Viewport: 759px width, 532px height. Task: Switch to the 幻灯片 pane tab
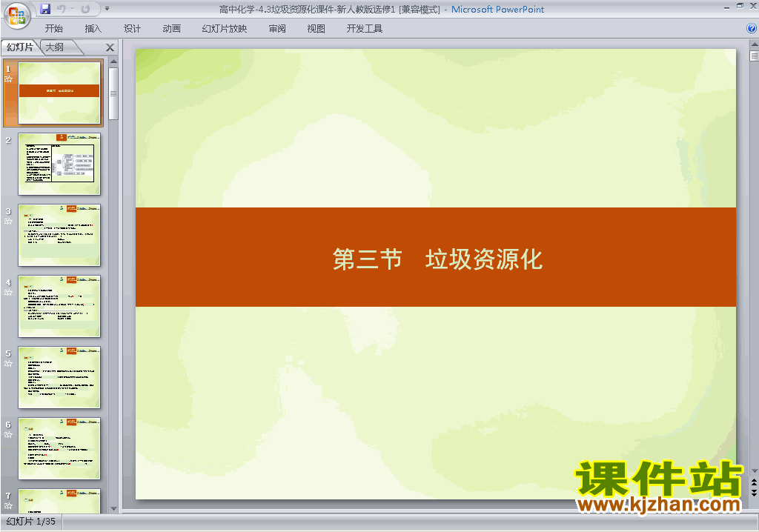[x=20, y=47]
